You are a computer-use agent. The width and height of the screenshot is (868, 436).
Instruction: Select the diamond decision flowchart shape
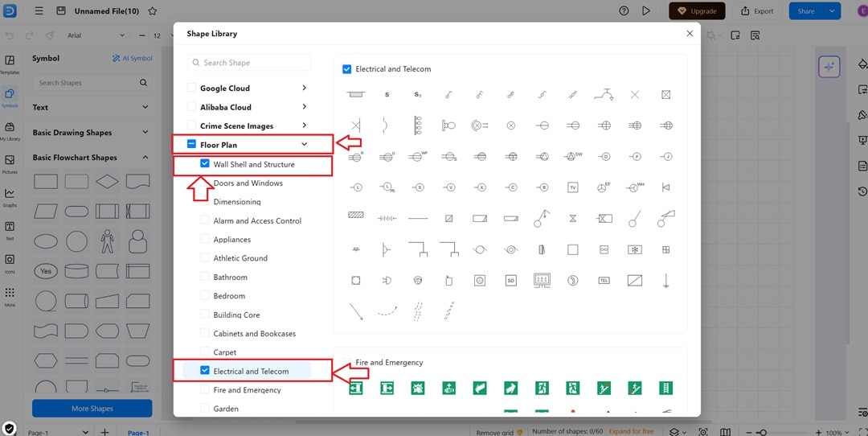click(108, 181)
